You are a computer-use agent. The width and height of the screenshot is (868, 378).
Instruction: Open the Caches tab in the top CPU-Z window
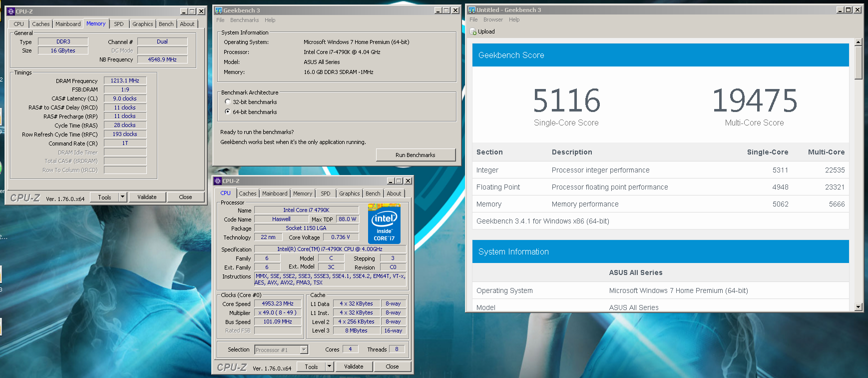(x=41, y=24)
